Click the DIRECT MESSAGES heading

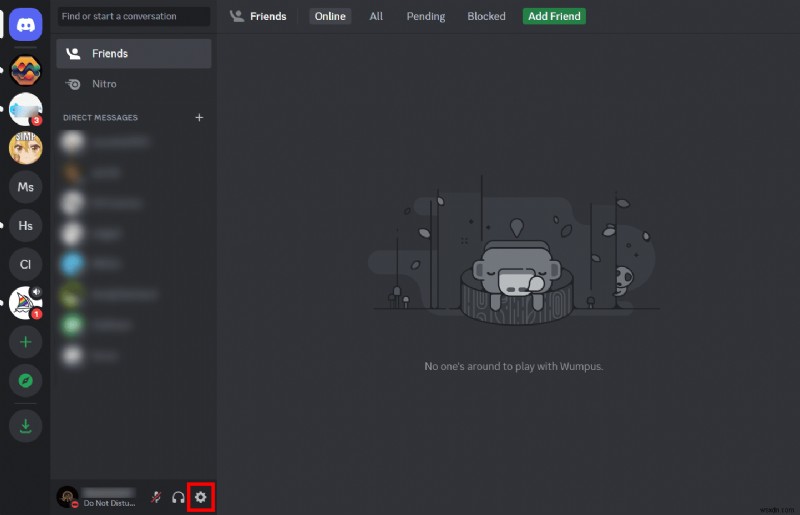click(x=101, y=117)
